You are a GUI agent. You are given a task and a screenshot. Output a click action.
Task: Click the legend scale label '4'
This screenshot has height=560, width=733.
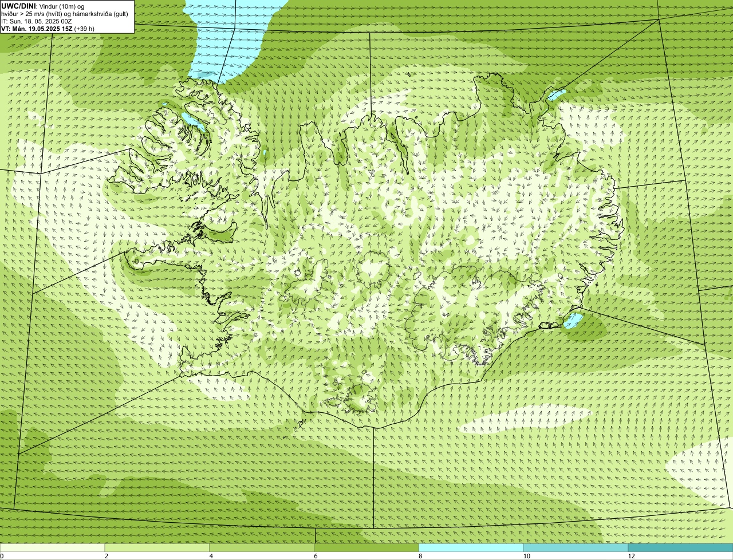[x=211, y=556]
